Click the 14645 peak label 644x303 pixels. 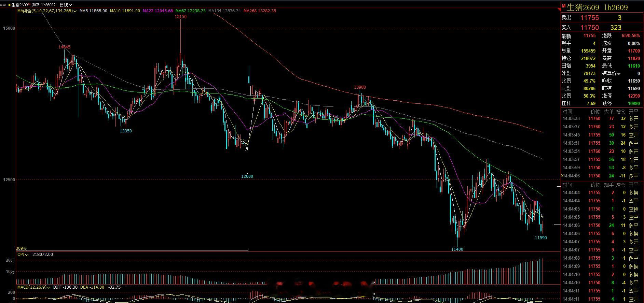tap(65, 47)
